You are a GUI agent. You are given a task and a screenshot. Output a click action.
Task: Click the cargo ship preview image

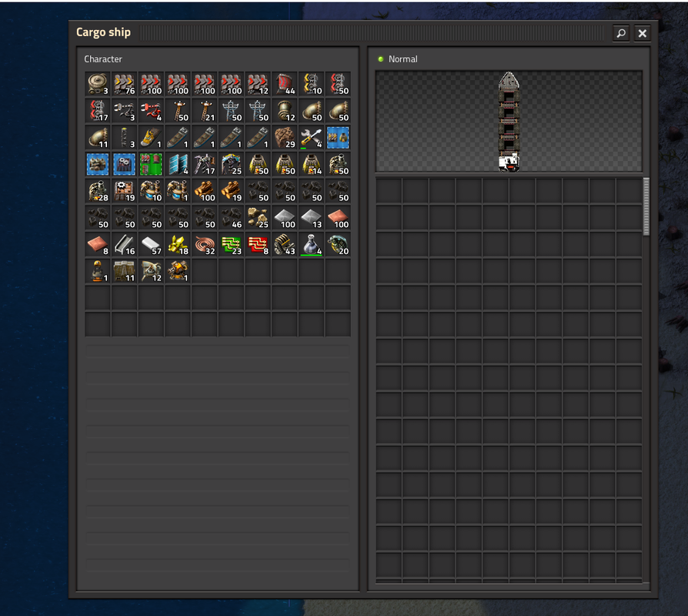[509, 122]
